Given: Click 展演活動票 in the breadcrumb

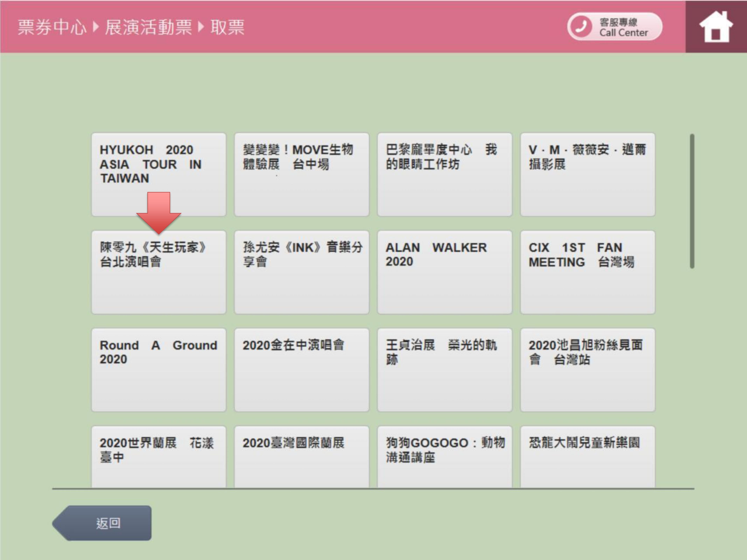Looking at the screenshot, I should (x=148, y=27).
